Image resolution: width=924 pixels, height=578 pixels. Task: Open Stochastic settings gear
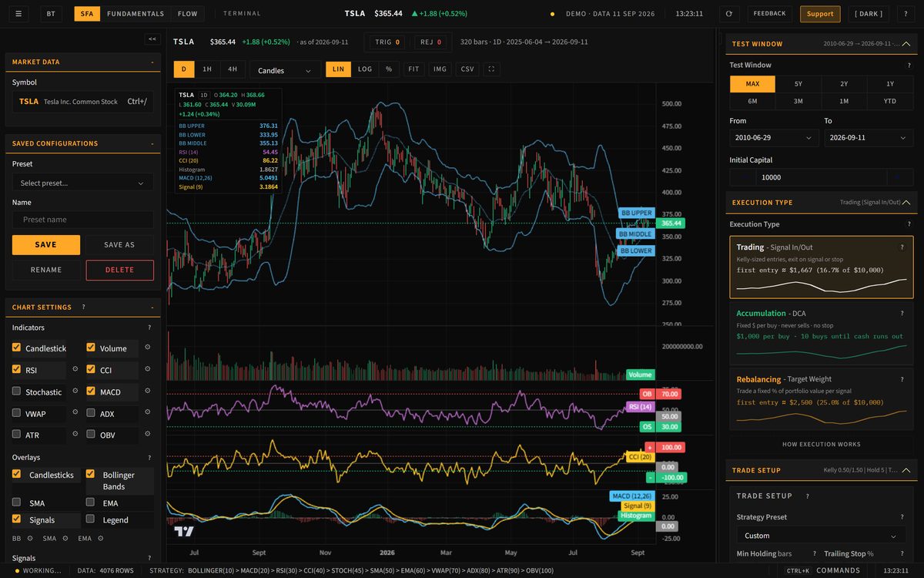click(75, 391)
